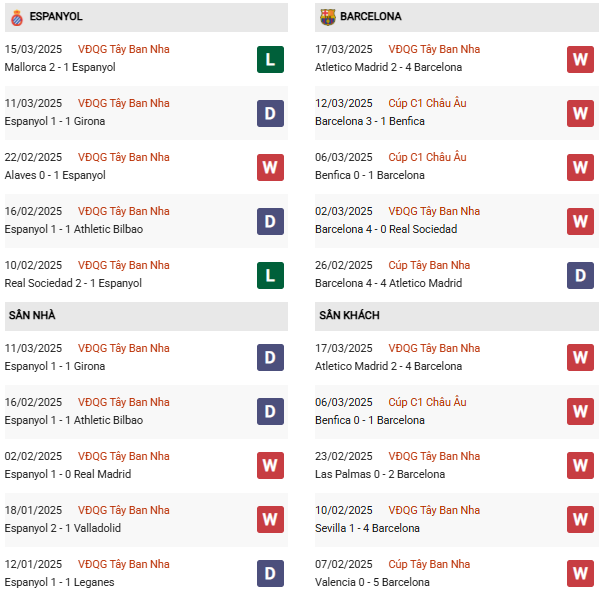
Task: Click the W badge for Alaves 0 - 1 Espanyol
Action: pyautogui.click(x=270, y=167)
